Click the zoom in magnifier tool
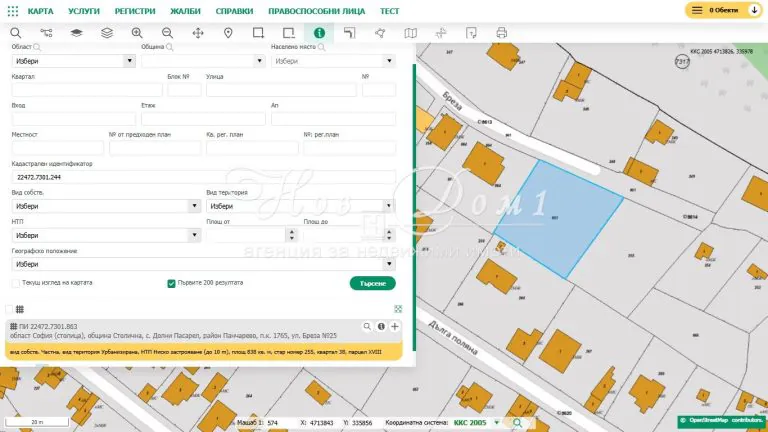Viewport: 768px width, 432px height. point(137,33)
